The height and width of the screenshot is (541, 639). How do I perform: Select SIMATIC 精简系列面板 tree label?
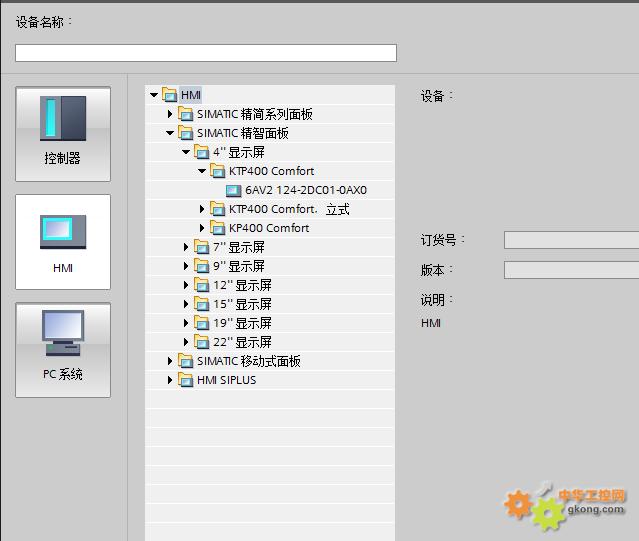click(255, 114)
